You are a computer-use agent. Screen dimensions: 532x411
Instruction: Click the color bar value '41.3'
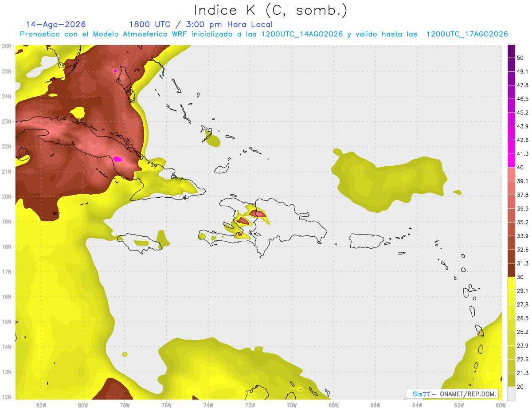click(522, 154)
